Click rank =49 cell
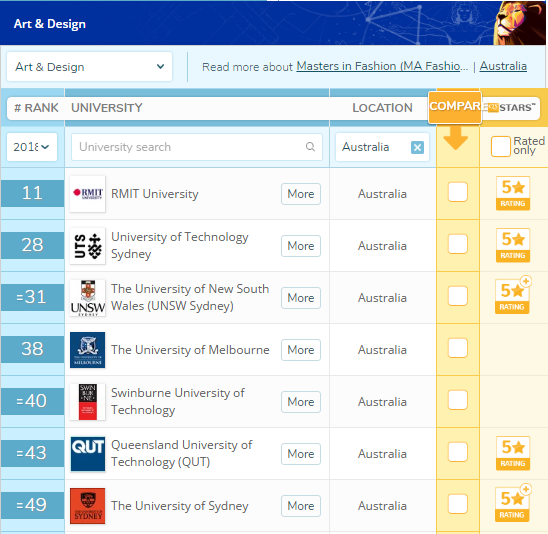 tap(33, 505)
